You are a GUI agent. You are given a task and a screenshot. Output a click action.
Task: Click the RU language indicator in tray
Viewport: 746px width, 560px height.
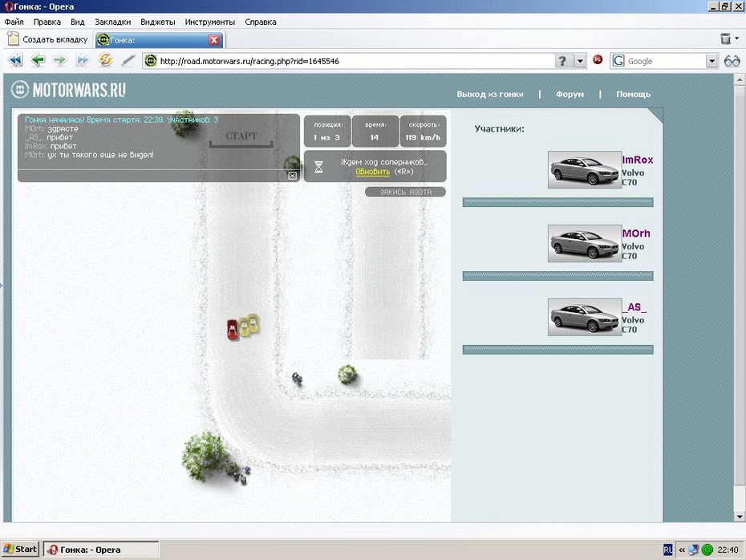(668, 550)
